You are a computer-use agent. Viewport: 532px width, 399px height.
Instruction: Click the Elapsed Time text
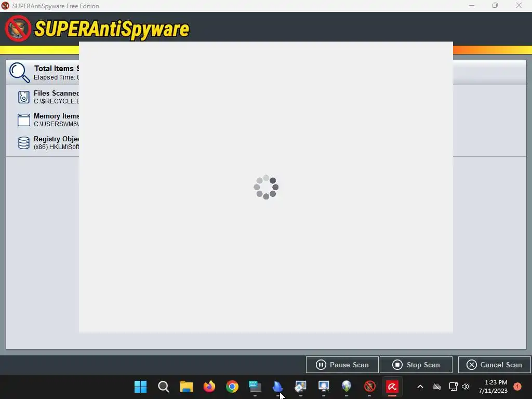click(56, 77)
